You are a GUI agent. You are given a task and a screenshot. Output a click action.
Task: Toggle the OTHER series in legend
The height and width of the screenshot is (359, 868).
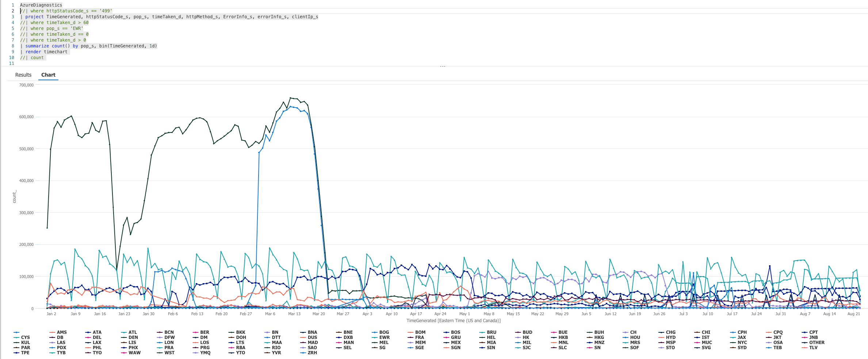click(813, 343)
